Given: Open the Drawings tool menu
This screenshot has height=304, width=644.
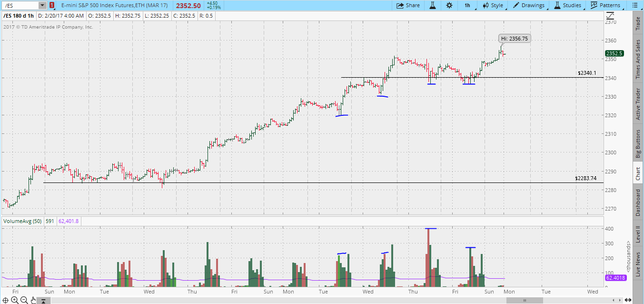Looking at the screenshot, I should point(528,5).
